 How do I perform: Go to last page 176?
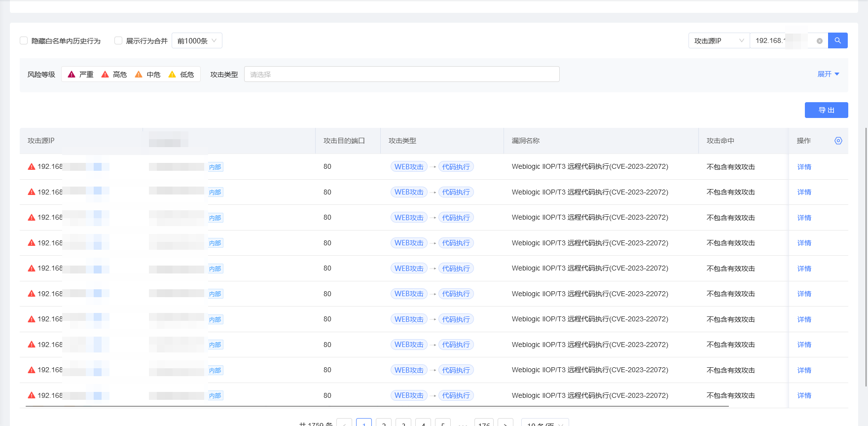coord(484,423)
